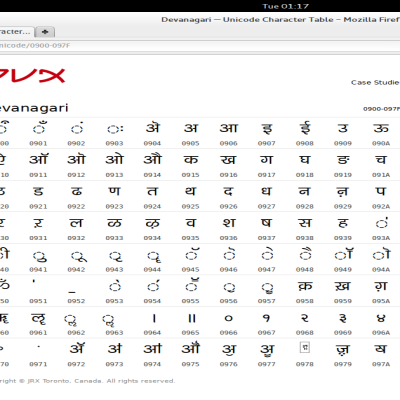Click the code label 0916
This screenshot has height=400, width=400.
tap(229, 175)
